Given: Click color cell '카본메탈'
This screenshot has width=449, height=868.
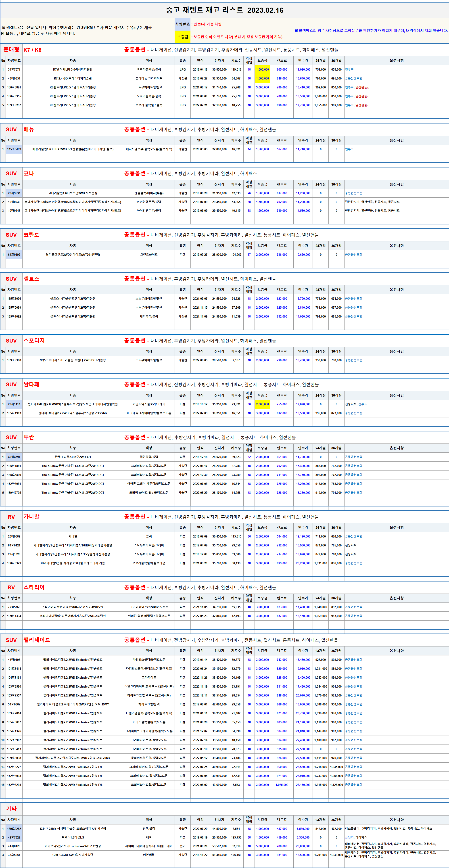Looking at the screenshot, I should 149,855.
